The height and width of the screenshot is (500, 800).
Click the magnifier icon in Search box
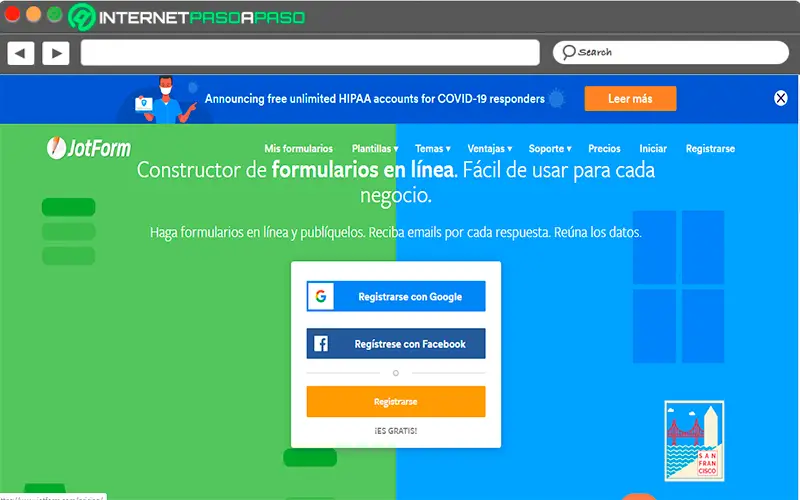(569, 52)
